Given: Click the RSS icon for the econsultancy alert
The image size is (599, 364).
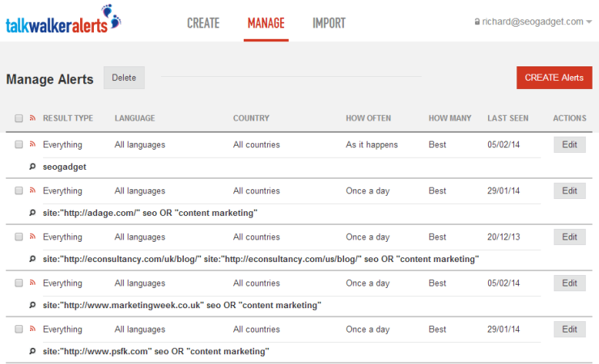Looking at the screenshot, I should [x=32, y=236].
